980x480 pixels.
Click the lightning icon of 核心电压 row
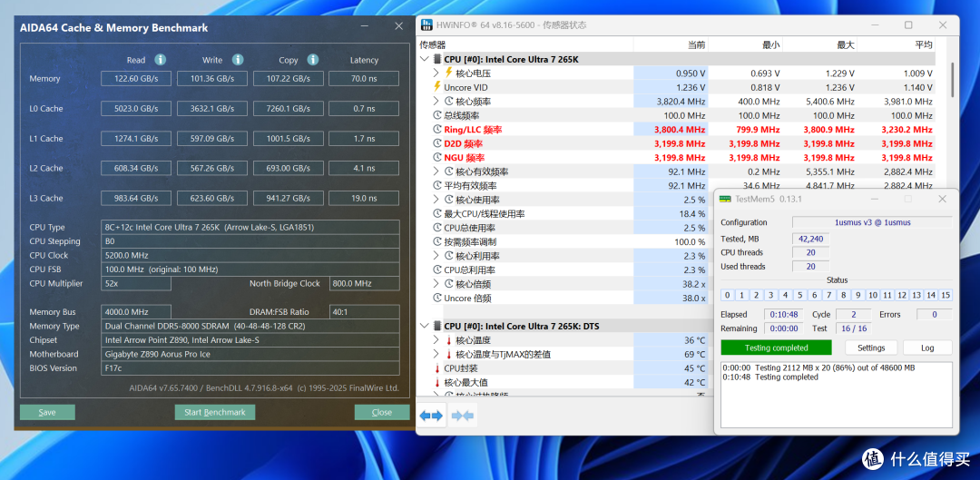click(449, 73)
